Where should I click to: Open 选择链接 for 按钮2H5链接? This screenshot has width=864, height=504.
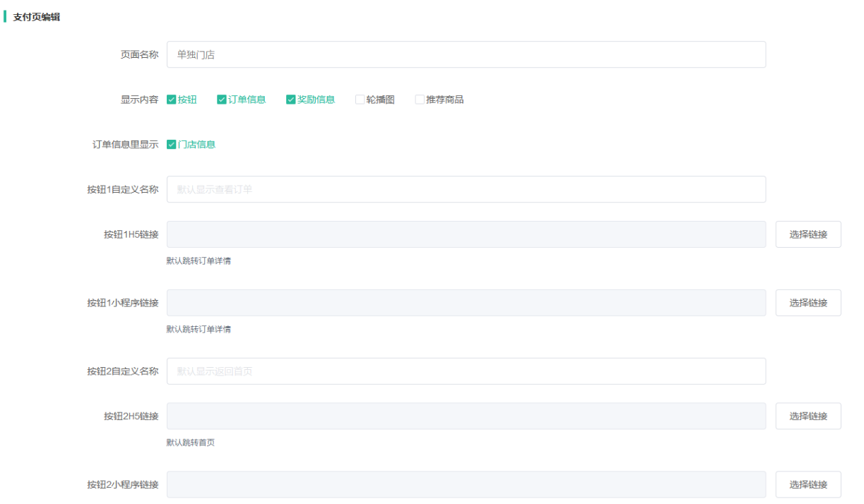(x=807, y=416)
